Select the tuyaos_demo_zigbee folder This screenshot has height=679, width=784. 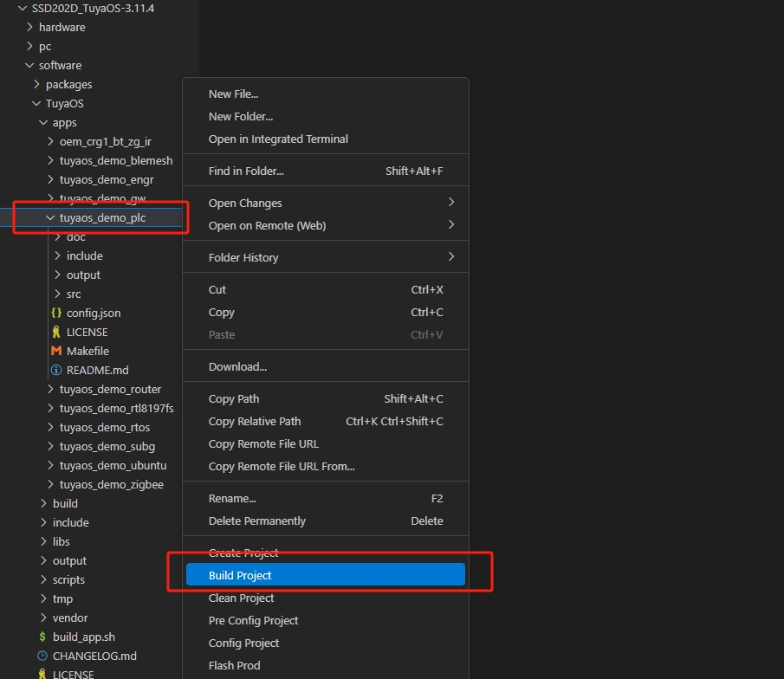111,484
